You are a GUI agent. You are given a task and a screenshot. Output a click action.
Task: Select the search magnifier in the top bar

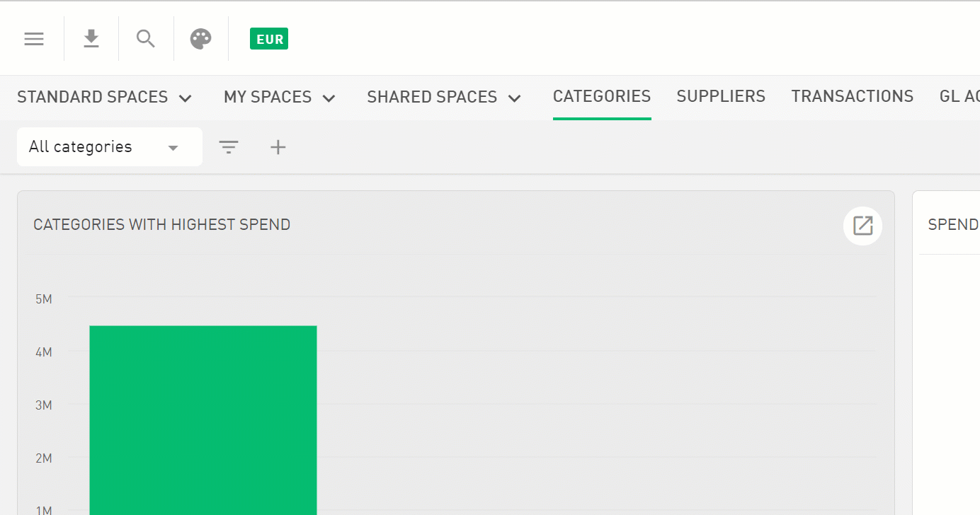pyautogui.click(x=145, y=39)
